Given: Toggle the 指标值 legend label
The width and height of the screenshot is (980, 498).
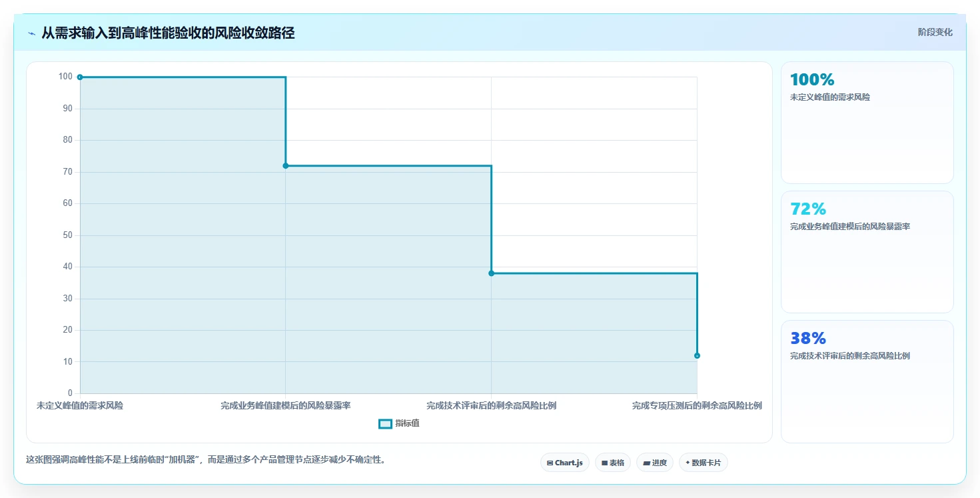Looking at the screenshot, I should click(407, 423).
